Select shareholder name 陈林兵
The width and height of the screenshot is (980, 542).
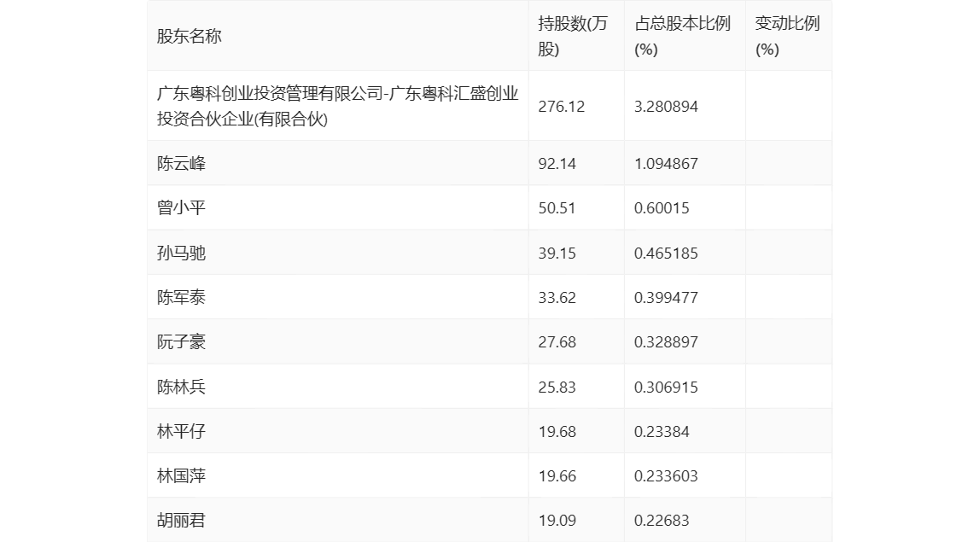181,387
